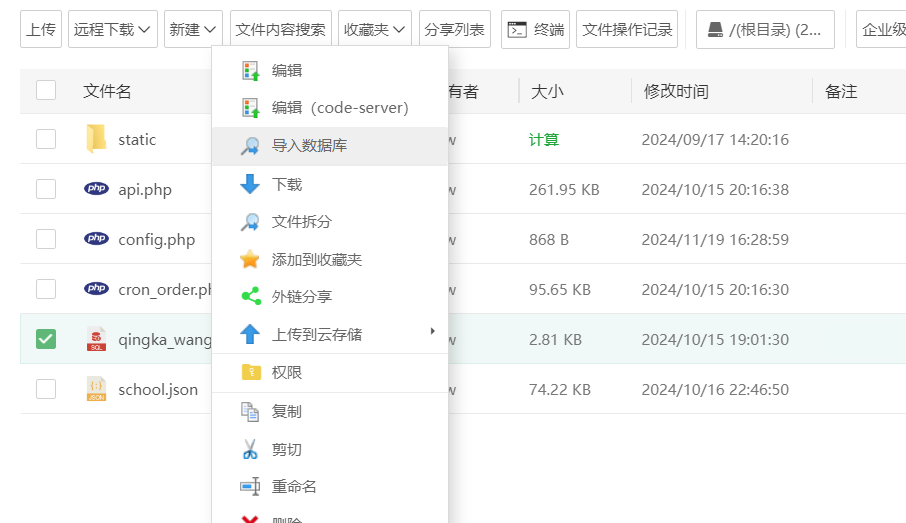Toggle the select-all checkbox in header
Viewport: 906px width, 523px height.
click(x=46, y=91)
